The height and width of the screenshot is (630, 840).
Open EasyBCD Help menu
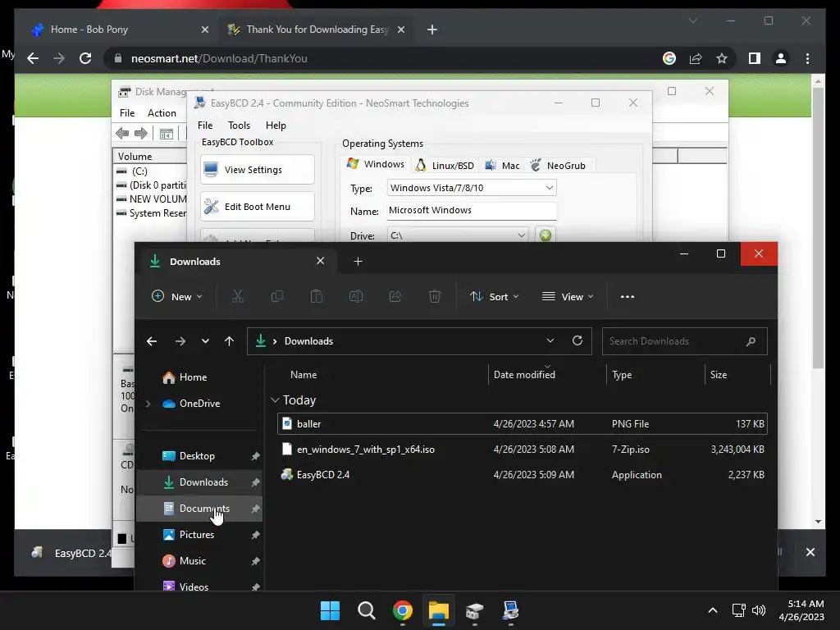[276, 126]
